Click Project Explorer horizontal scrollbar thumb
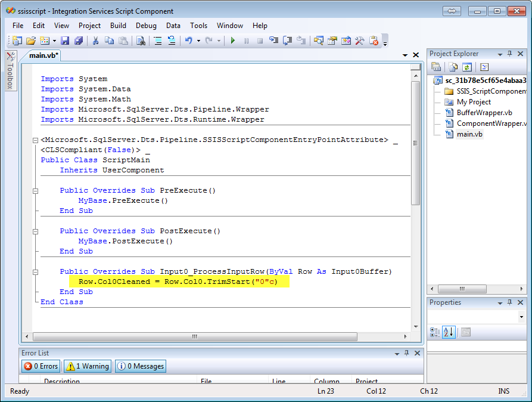 pyautogui.click(x=462, y=289)
